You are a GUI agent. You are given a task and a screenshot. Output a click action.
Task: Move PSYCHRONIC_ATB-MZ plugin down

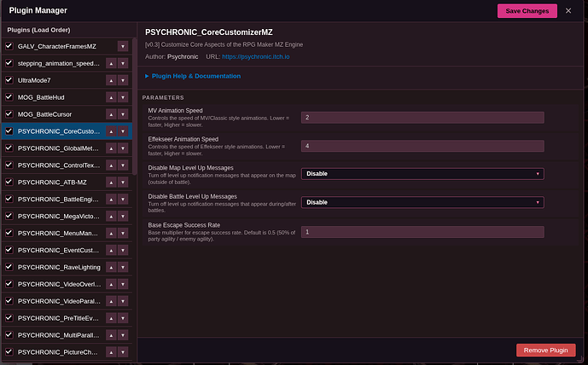[123, 182]
